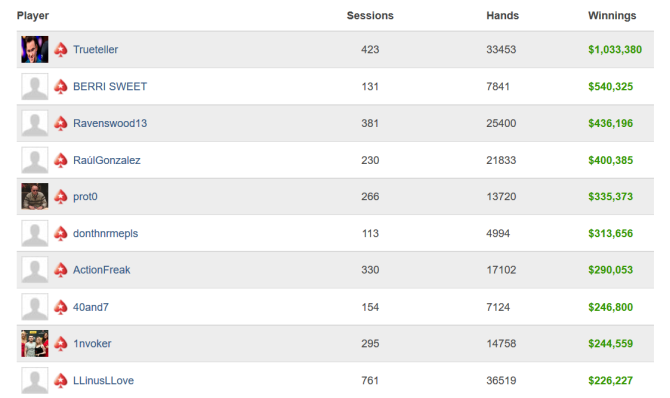Go to Ravenswood13's player page
670x398 pixels.
coord(110,123)
